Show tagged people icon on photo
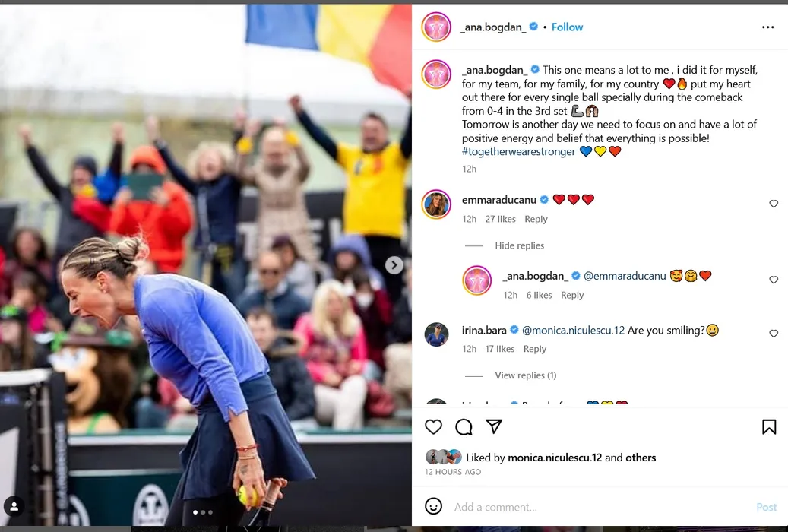Image resolution: width=788 pixels, height=532 pixels. (x=14, y=507)
